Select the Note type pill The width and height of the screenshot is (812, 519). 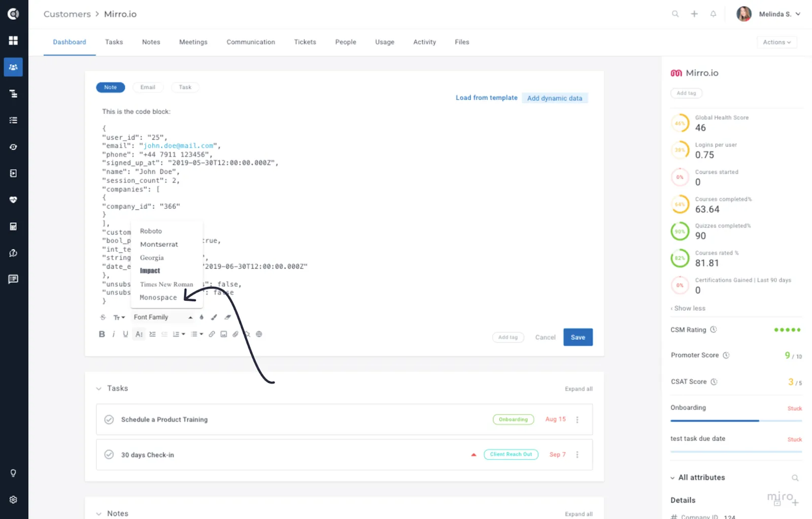pyautogui.click(x=111, y=87)
